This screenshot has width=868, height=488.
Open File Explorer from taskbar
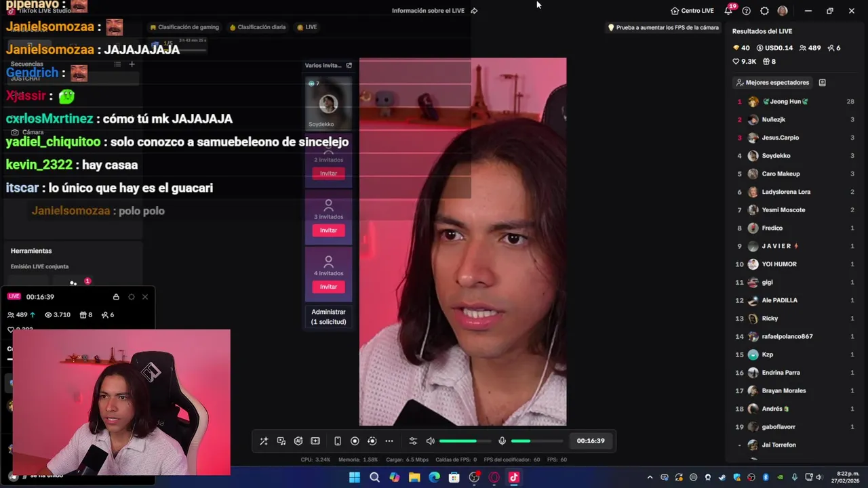[x=414, y=477]
